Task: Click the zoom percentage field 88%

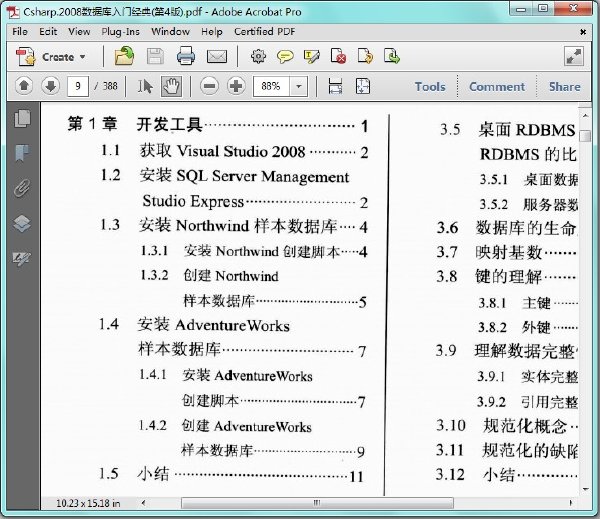Action: pyautogui.click(x=271, y=86)
